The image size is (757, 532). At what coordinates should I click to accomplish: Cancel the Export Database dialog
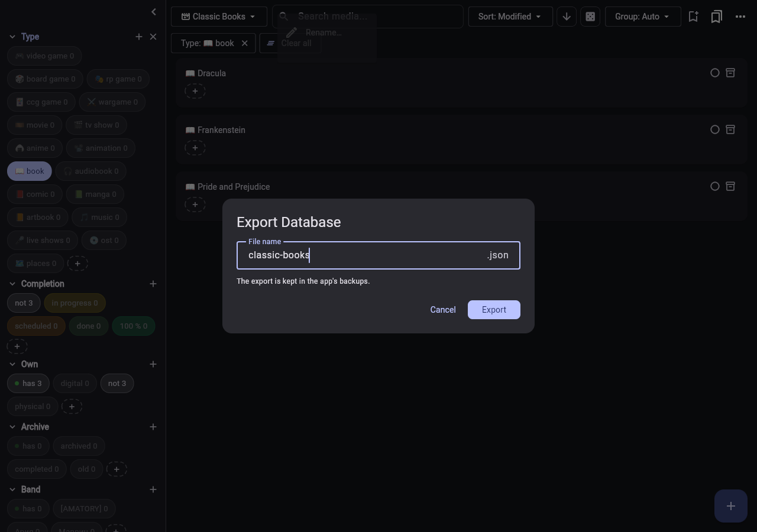443,310
